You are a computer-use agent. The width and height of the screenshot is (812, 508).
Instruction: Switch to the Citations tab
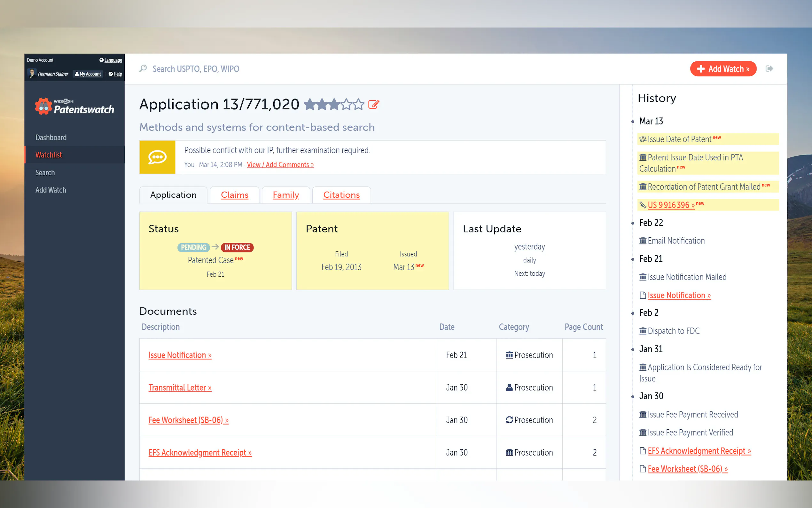pyautogui.click(x=341, y=195)
